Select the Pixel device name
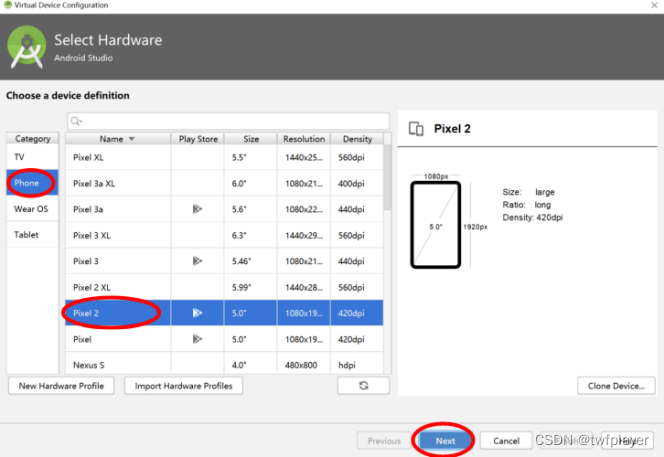 point(82,339)
